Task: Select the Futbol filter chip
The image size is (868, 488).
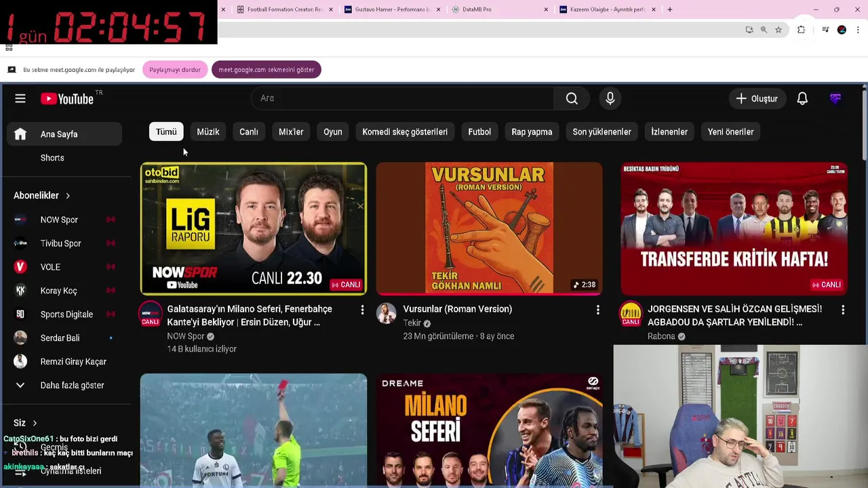Action: pos(479,131)
